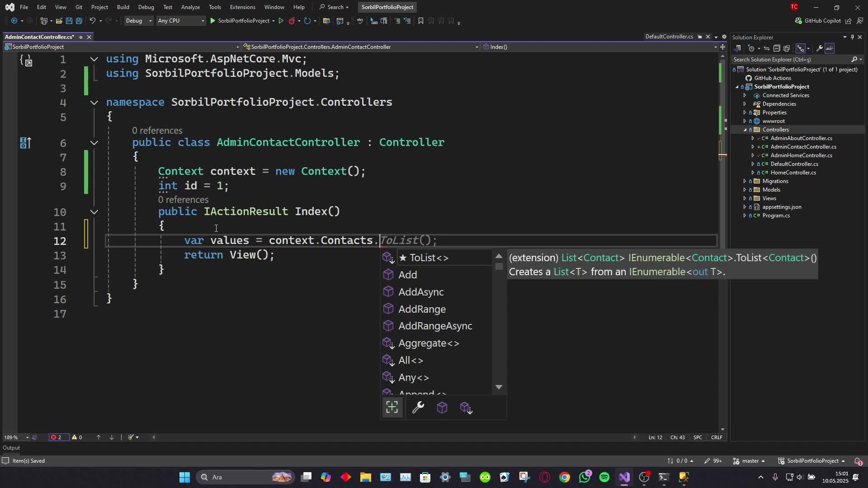
Task: Click the master branch button in status bar
Action: tap(749, 461)
